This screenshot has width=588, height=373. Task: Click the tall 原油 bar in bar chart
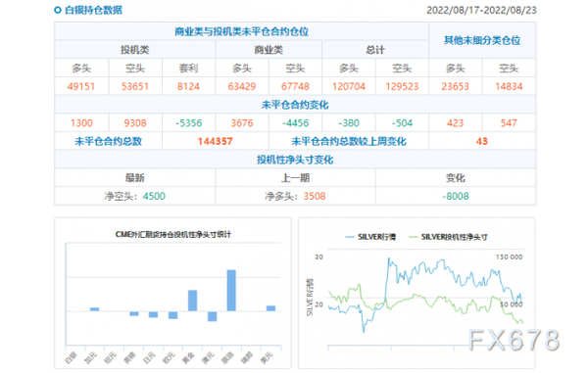[231, 290]
